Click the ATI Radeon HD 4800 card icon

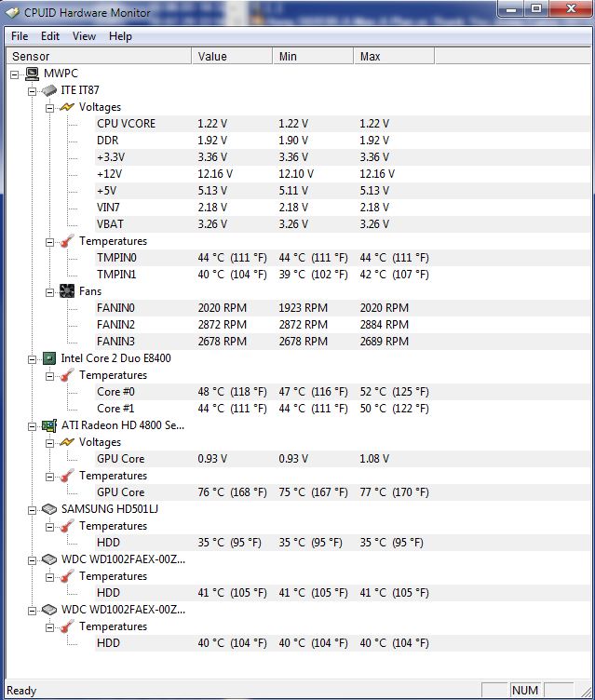pos(48,425)
